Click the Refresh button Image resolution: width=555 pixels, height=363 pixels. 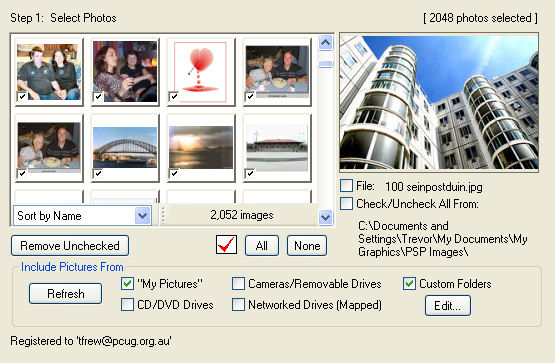click(x=65, y=294)
